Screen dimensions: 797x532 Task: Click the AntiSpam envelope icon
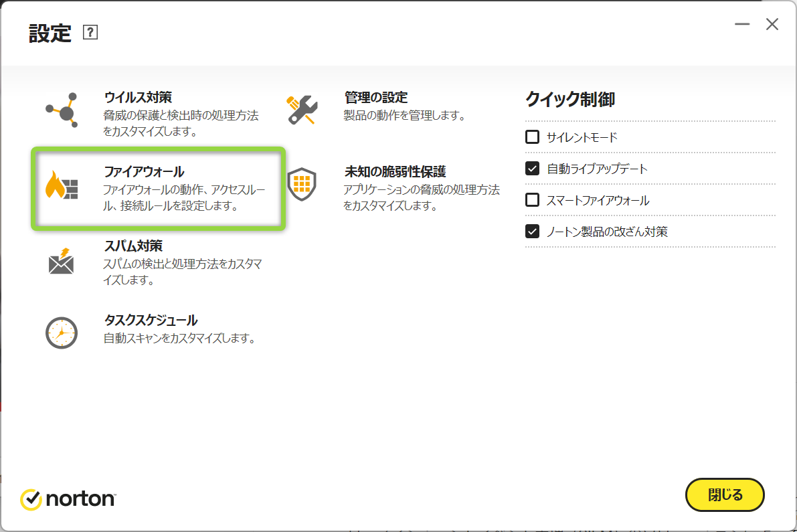[x=62, y=261]
